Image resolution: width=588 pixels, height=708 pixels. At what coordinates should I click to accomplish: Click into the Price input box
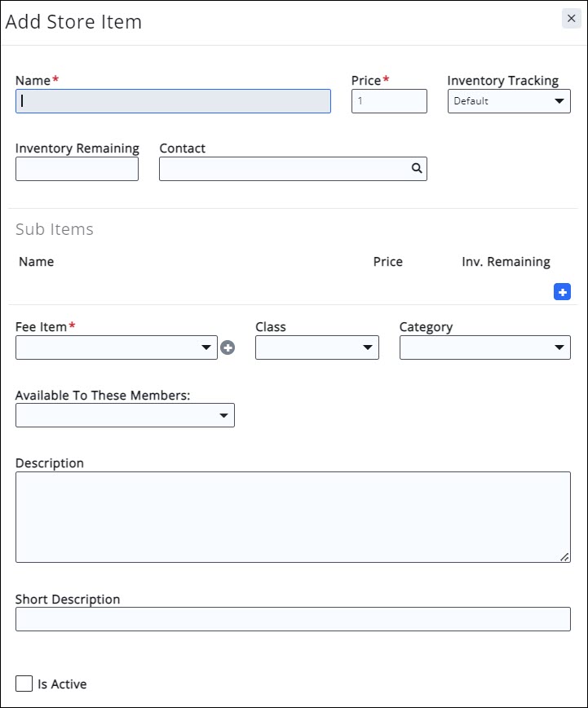point(389,101)
